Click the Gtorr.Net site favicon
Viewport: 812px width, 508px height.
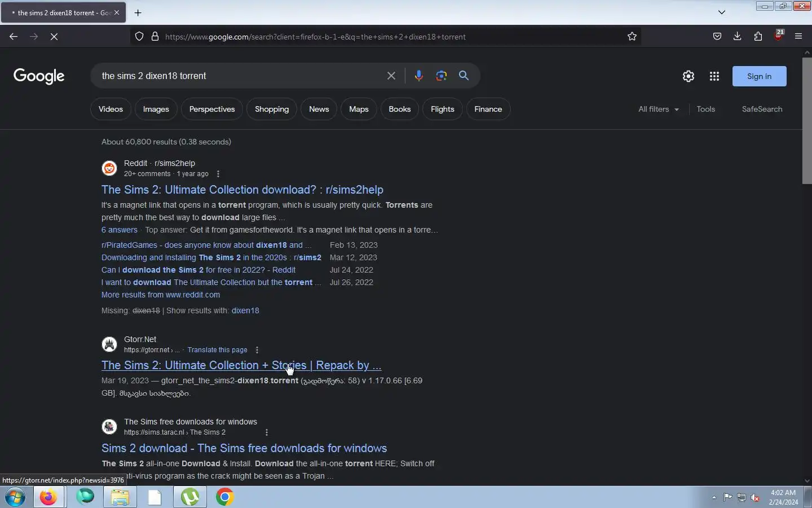(109, 344)
